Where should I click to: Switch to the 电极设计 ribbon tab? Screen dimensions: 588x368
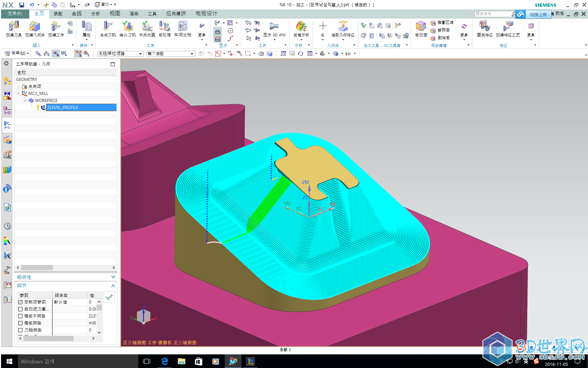coord(206,14)
